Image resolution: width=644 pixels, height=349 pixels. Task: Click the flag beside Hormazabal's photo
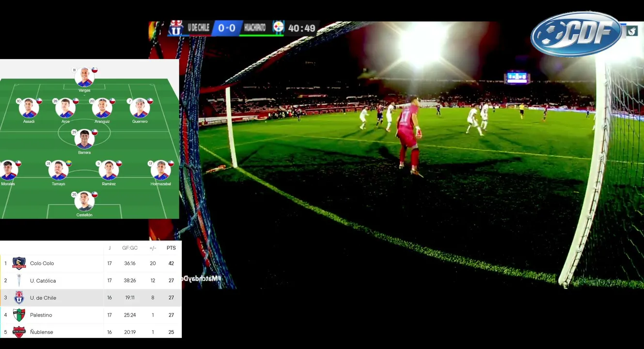[171, 163]
